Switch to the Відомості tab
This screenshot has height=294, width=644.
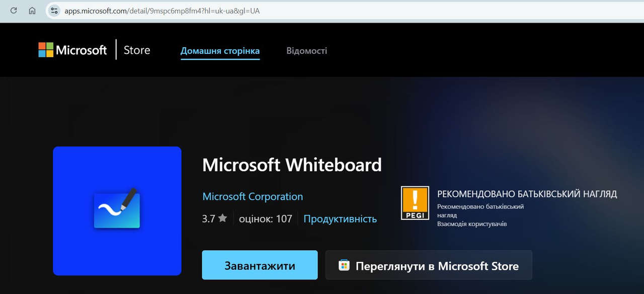tap(306, 51)
